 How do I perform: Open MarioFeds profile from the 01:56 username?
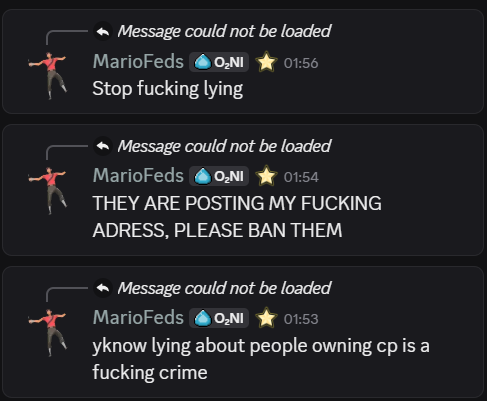coord(138,62)
